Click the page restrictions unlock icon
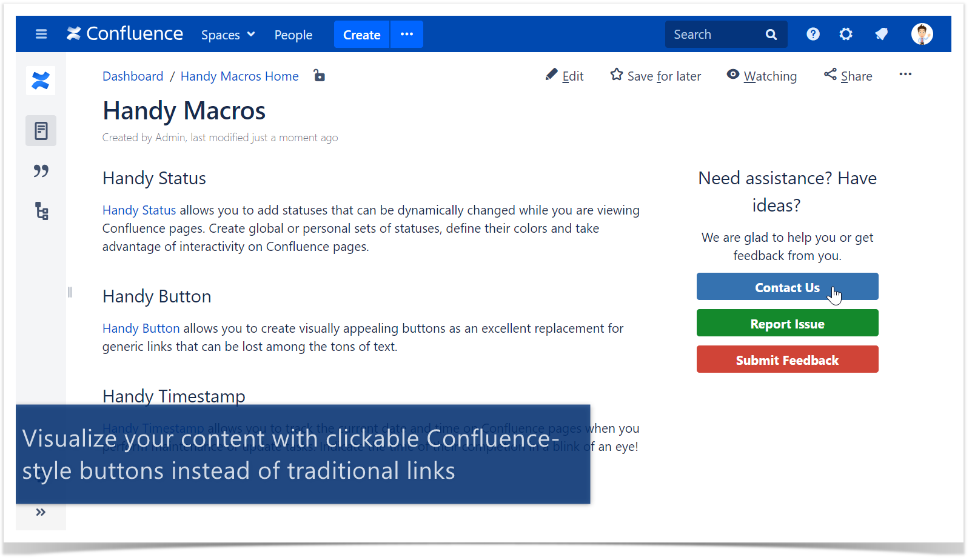The height and width of the screenshot is (560, 972). coord(319,76)
